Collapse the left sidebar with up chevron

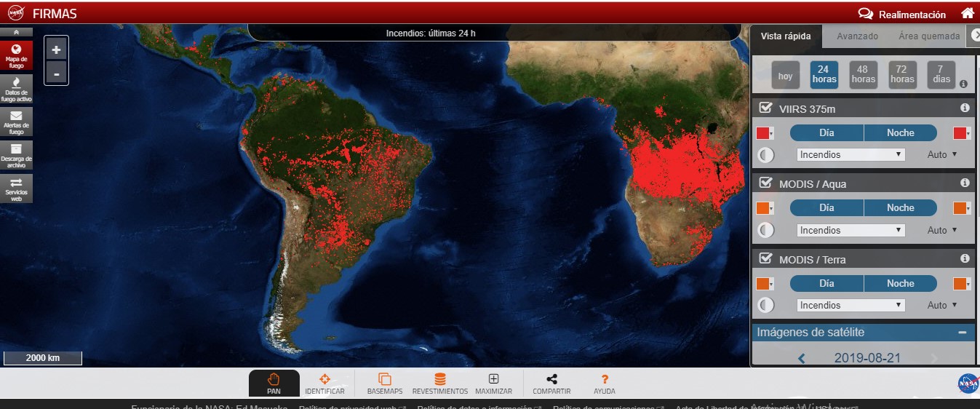(x=16, y=32)
